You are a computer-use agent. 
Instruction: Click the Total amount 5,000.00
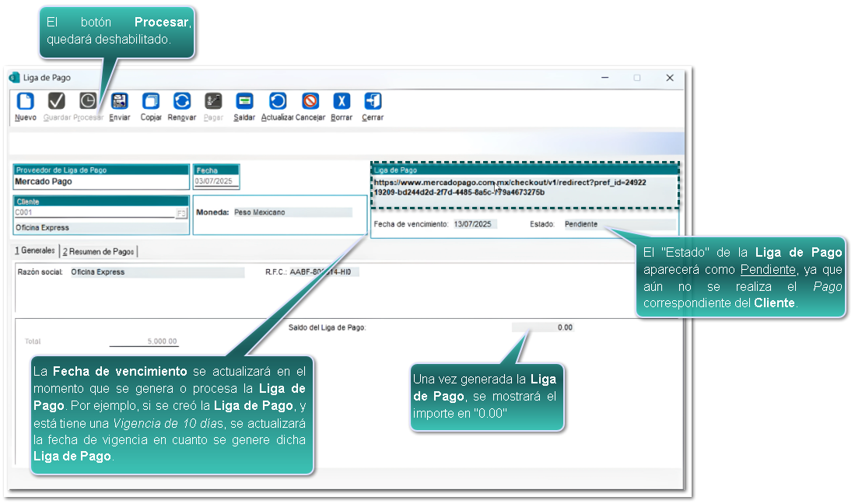point(144,341)
